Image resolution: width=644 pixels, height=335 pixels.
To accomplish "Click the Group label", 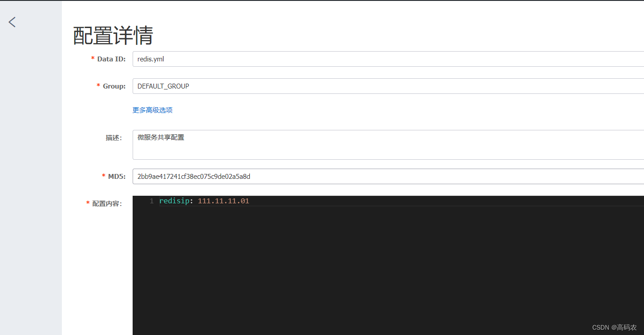I will tap(114, 86).
